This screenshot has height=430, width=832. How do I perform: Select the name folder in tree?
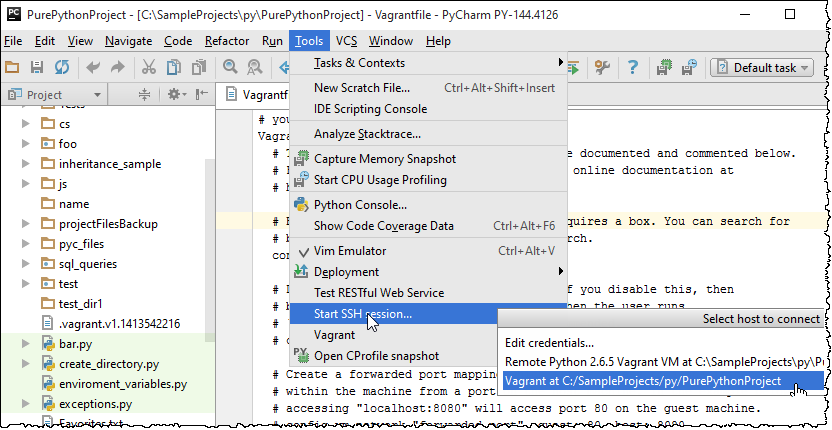(x=74, y=204)
